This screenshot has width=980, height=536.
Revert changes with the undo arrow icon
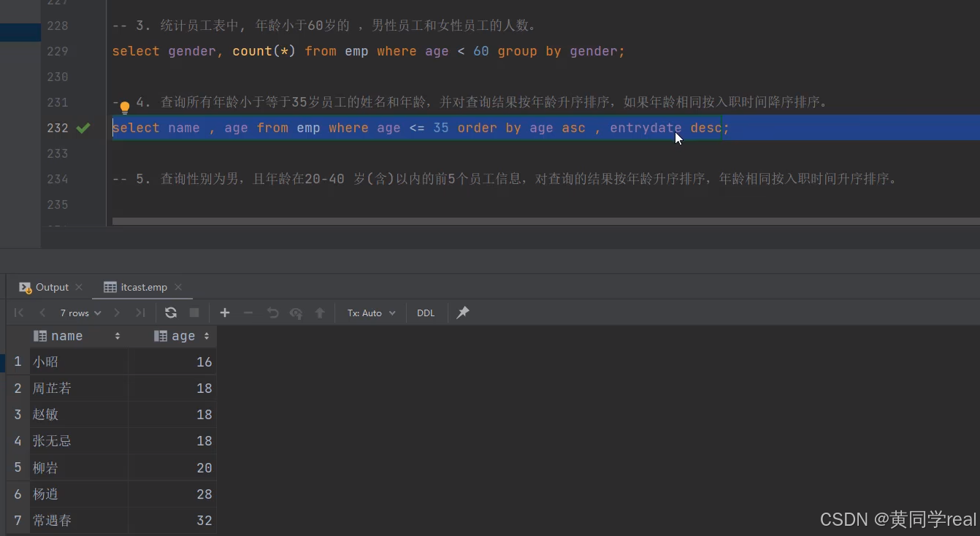click(x=272, y=313)
